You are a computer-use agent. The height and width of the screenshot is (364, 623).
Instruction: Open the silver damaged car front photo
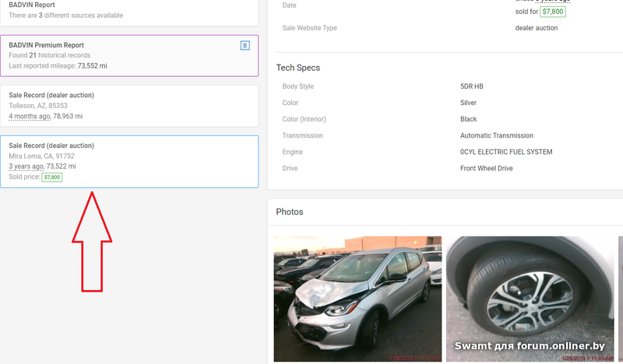coord(357,299)
